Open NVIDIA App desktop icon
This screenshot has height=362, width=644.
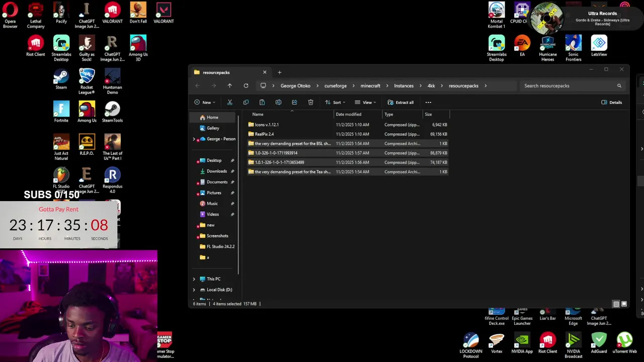522,343
